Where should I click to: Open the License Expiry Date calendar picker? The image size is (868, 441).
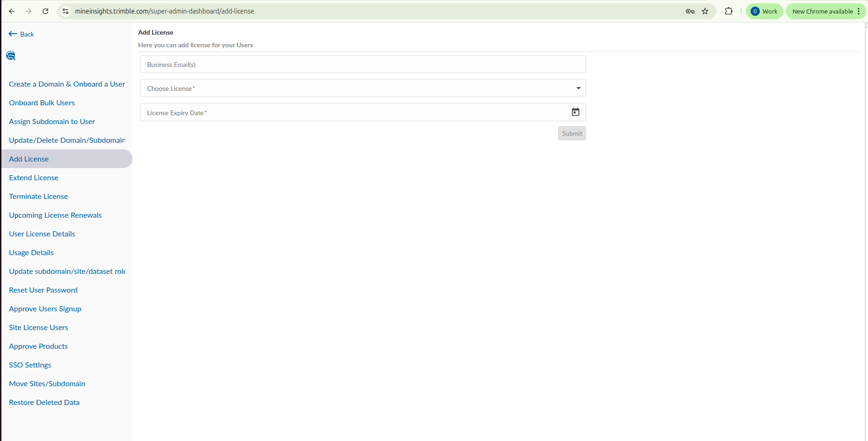tap(575, 112)
